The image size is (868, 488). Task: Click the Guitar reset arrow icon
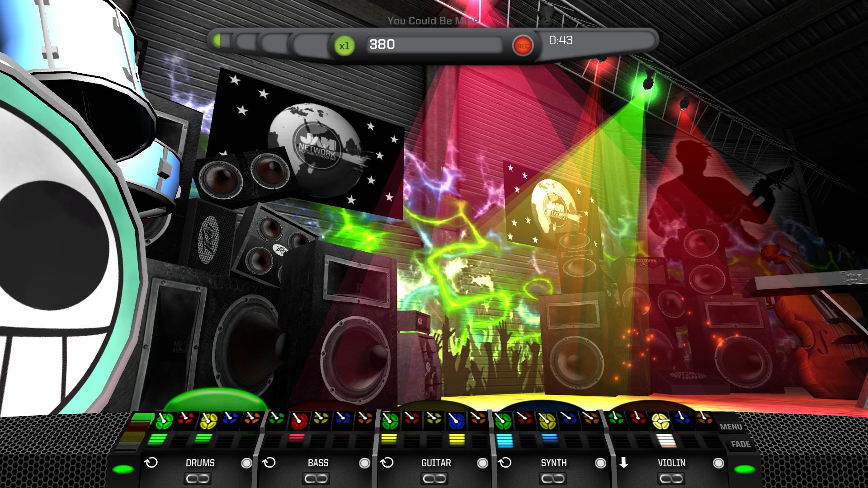(387, 463)
